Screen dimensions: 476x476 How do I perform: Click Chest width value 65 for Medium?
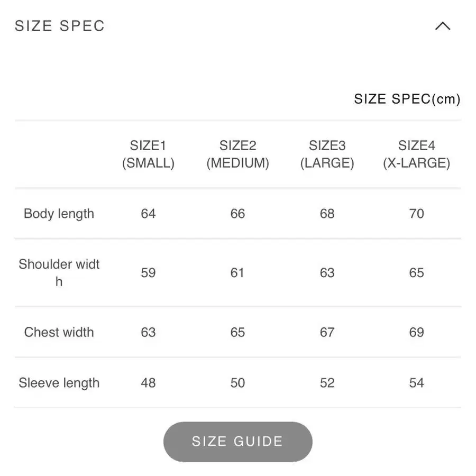tap(237, 332)
